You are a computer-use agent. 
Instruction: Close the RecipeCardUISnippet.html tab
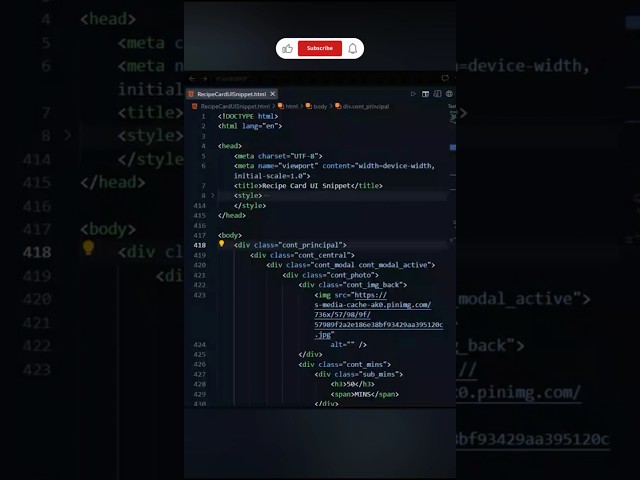coord(273,94)
